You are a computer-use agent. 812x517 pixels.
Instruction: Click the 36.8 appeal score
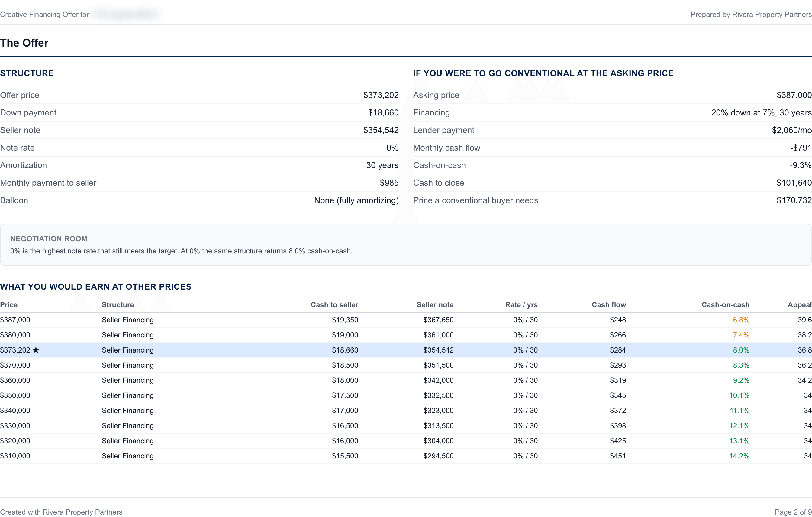click(804, 350)
